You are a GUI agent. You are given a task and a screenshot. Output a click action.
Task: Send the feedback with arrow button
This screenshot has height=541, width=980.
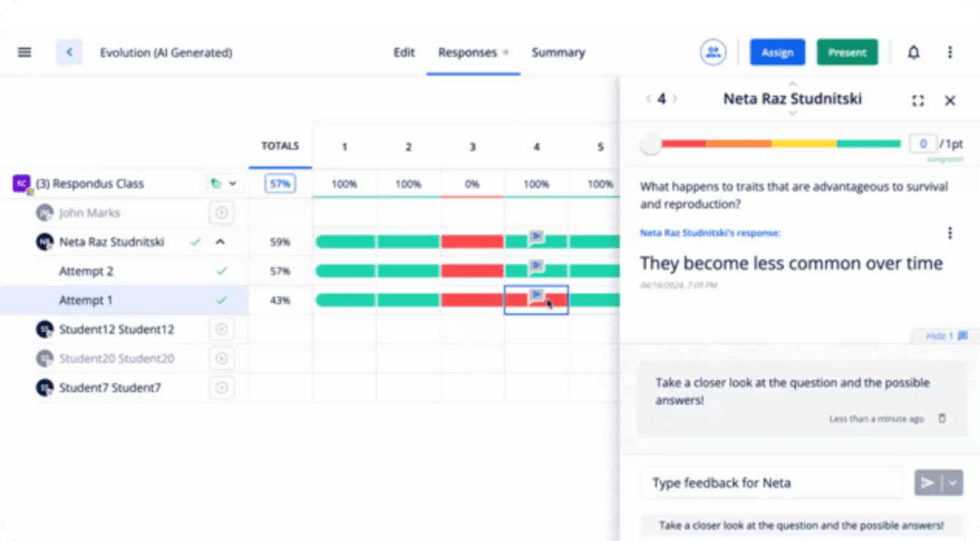pos(927,483)
